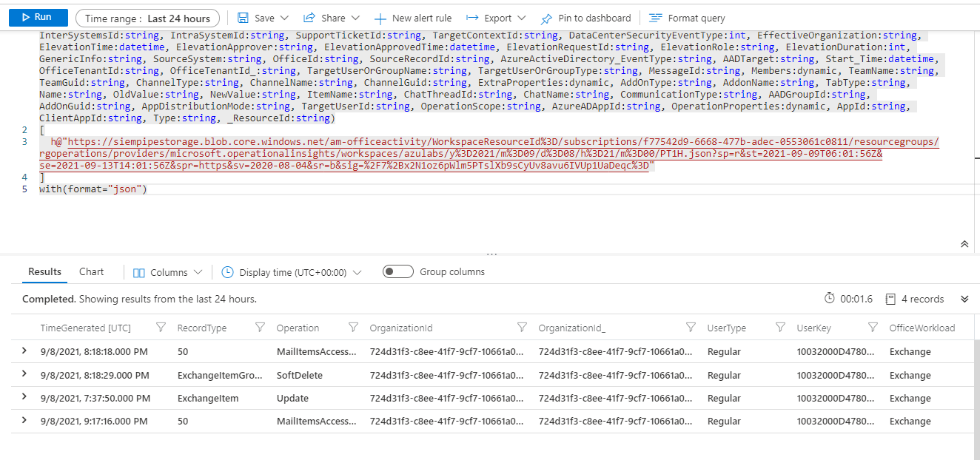The height and width of the screenshot is (460, 980).
Task: Select the ExchangeItemGro... record type cell
Action: click(220, 375)
